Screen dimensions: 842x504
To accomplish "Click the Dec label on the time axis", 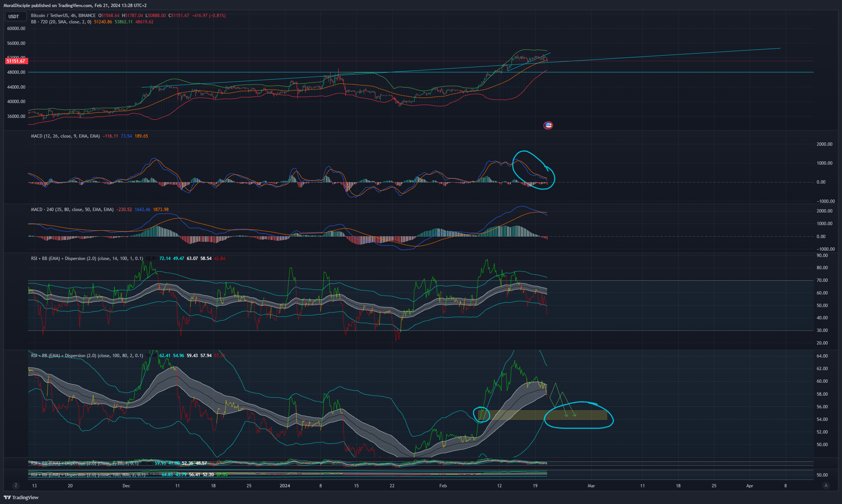I will pyautogui.click(x=126, y=486).
